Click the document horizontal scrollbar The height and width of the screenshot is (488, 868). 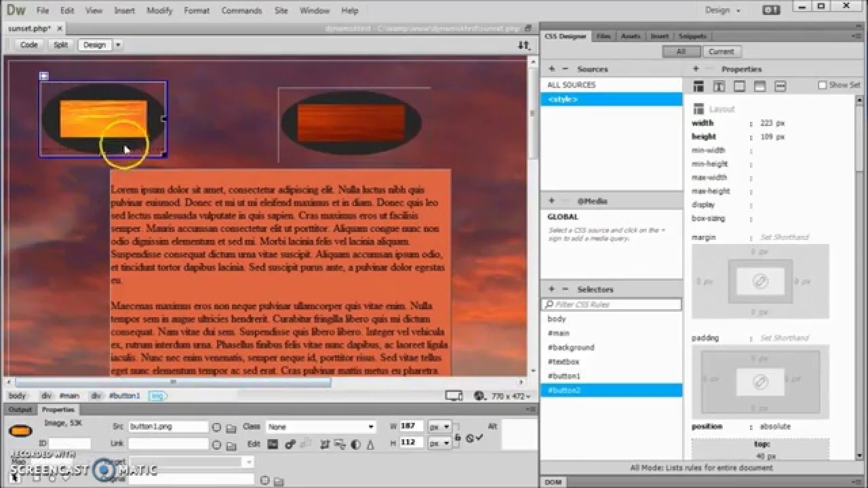(x=173, y=382)
